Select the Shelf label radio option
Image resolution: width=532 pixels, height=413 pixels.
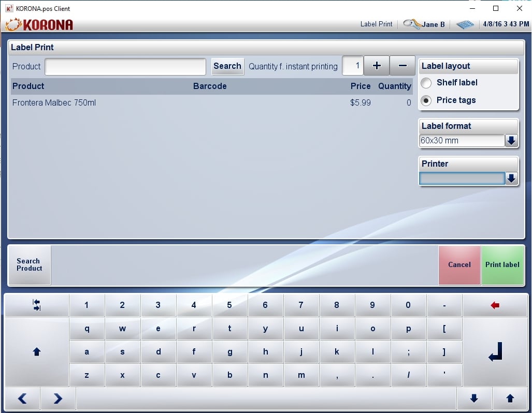426,83
